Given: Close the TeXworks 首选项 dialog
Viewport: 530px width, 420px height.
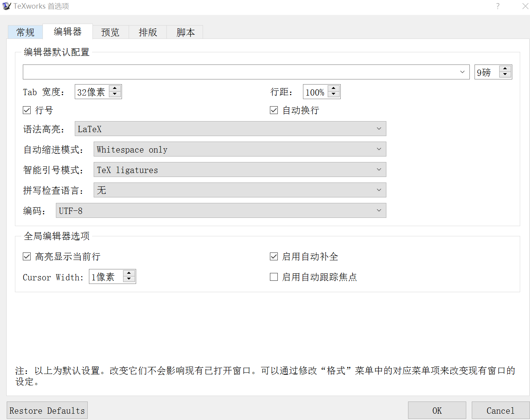Looking at the screenshot, I should point(525,6).
